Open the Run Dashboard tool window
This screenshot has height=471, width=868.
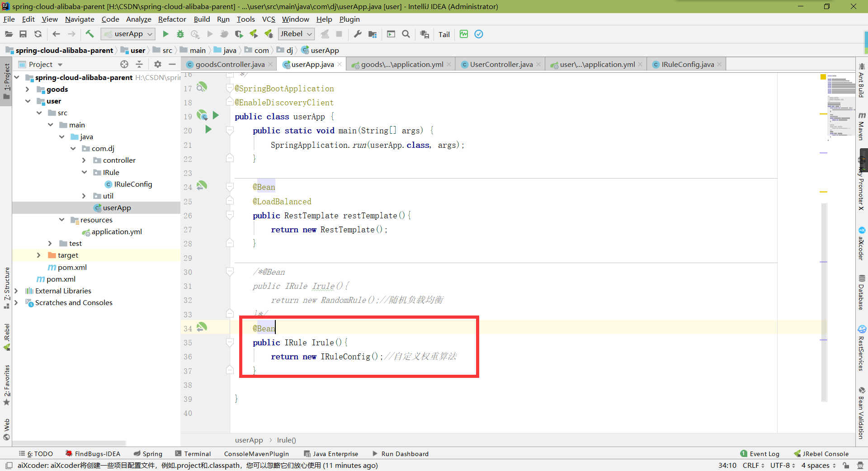pos(400,454)
